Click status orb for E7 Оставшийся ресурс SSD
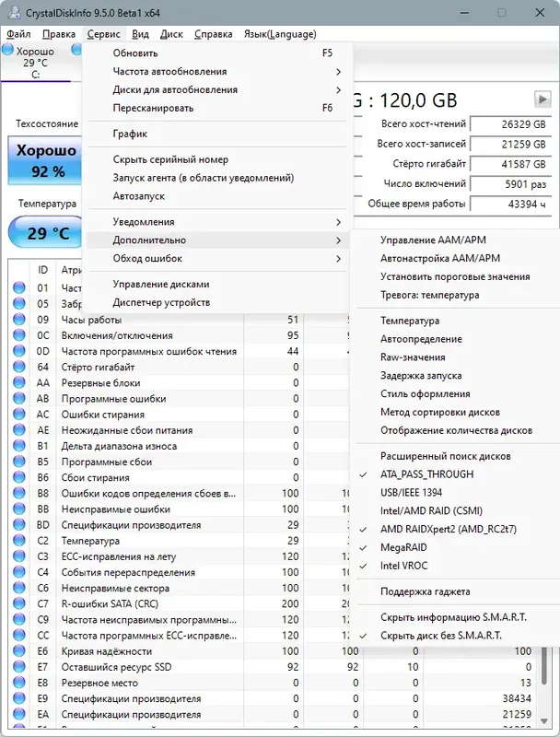560x737 pixels. [x=19, y=667]
